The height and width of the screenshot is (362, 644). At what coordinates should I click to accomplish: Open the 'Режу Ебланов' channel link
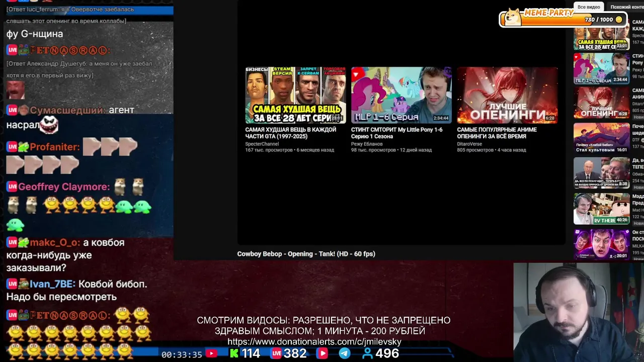pos(367,144)
